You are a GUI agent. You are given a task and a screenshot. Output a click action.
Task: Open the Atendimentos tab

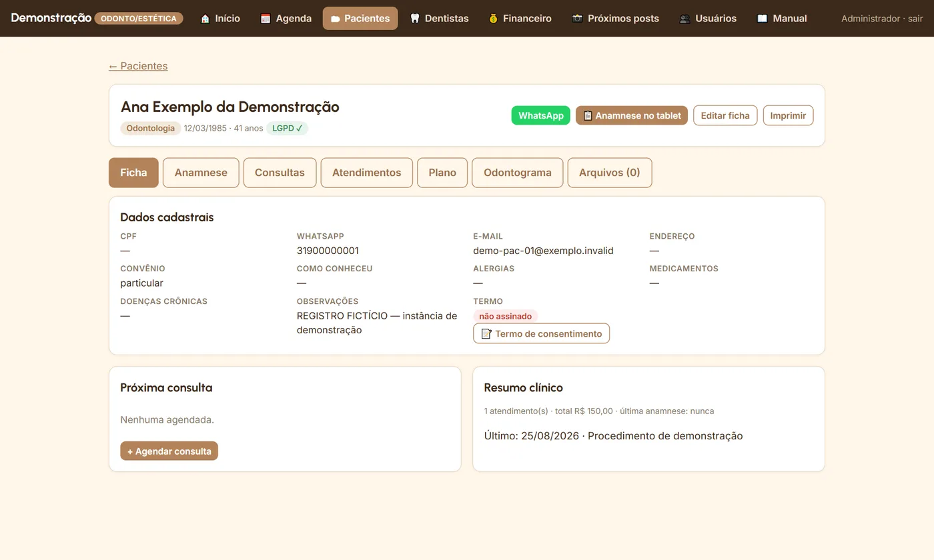point(367,173)
